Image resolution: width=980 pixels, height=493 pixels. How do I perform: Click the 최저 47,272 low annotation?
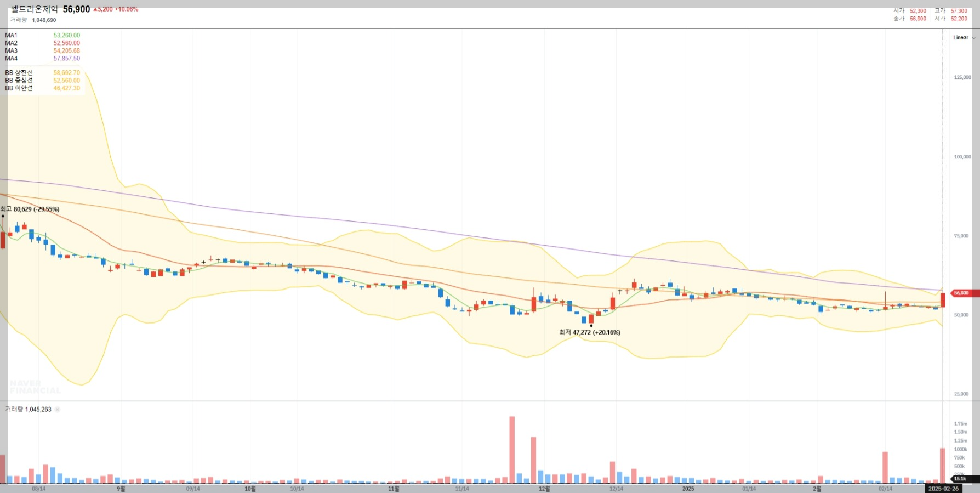click(590, 332)
